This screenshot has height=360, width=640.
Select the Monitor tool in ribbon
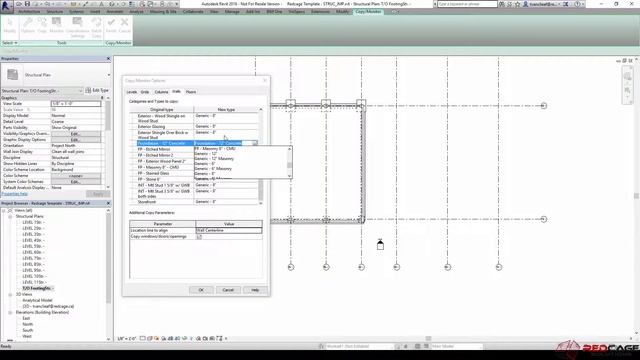pos(56,26)
